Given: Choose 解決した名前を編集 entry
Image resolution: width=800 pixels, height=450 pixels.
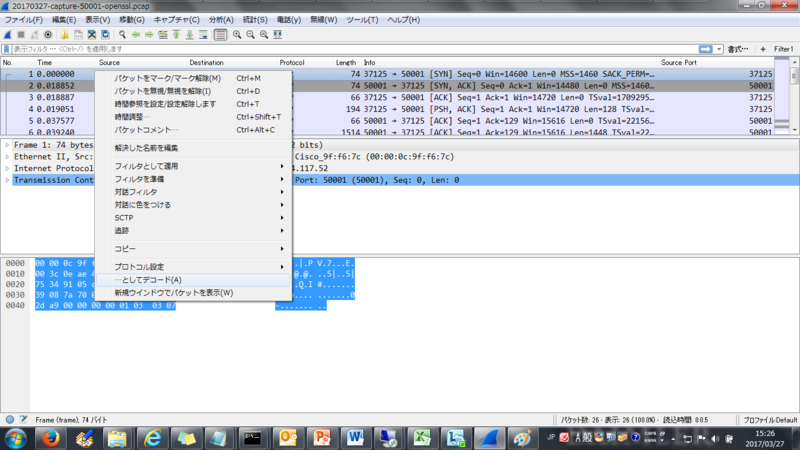Looking at the screenshot, I should (193, 148).
